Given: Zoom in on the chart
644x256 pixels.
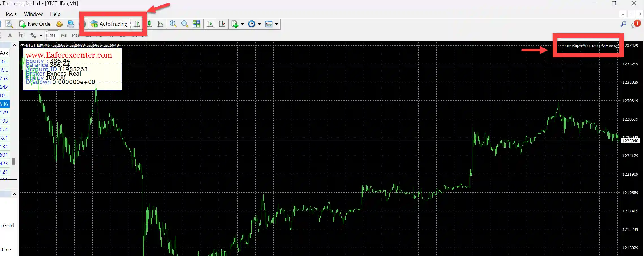Looking at the screenshot, I should [173, 24].
